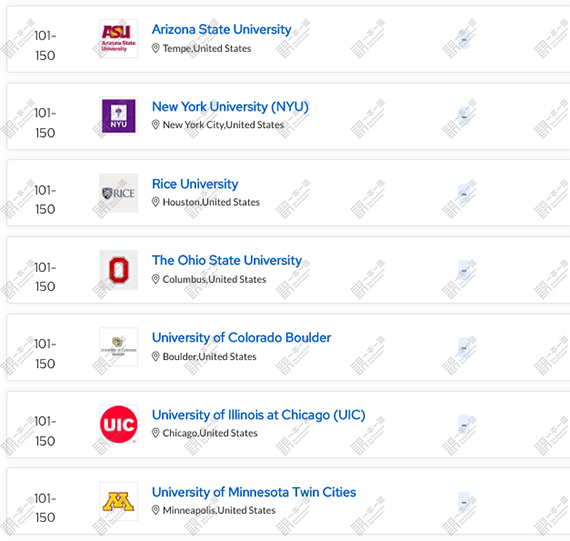This screenshot has height=541, width=570.
Task: Click the score badge in NYU row
Action: (x=464, y=116)
